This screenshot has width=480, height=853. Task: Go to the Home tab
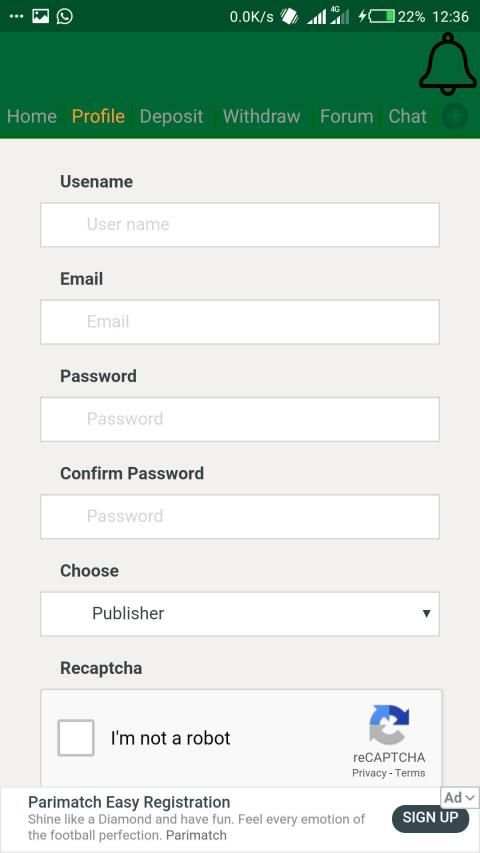click(x=32, y=116)
